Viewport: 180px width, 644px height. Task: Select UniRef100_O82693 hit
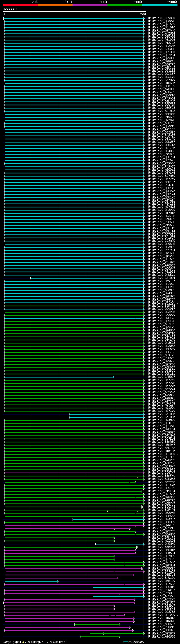pyautogui.click(x=161, y=132)
